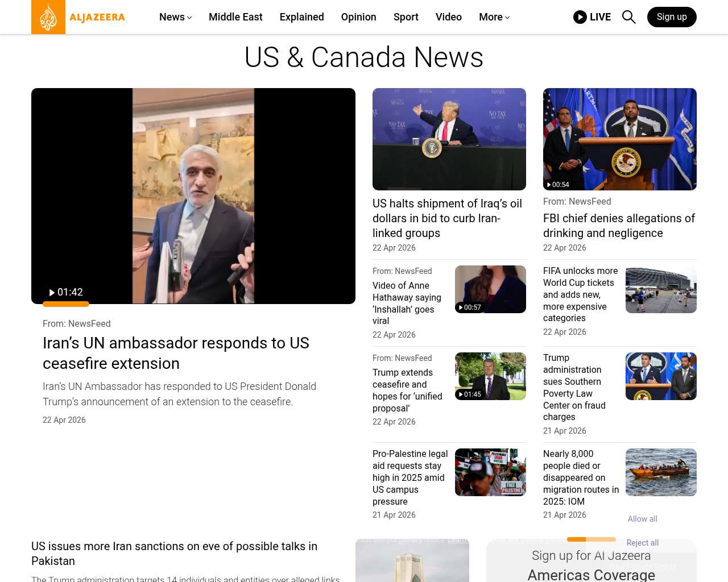Click the LIVE play icon
728x582 pixels.
tap(580, 17)
